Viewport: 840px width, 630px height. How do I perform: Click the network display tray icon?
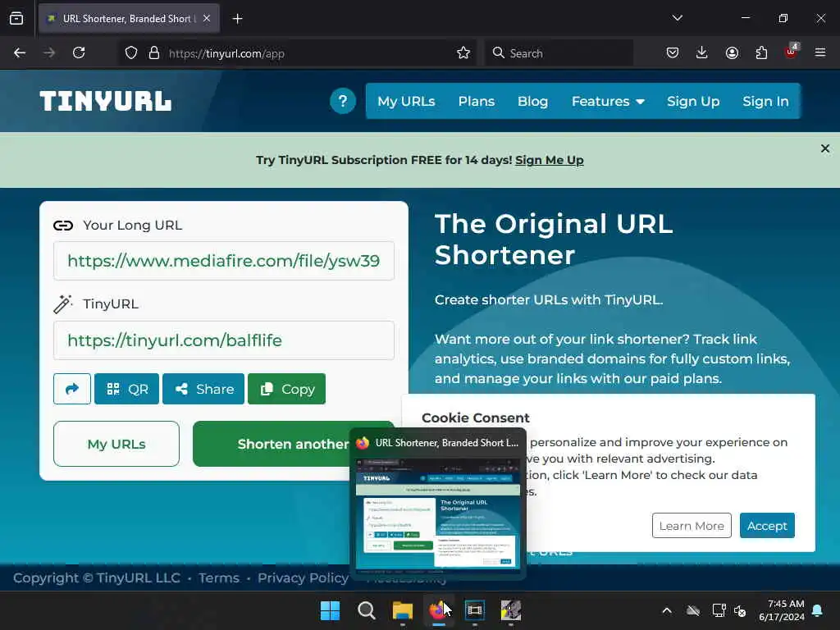click(x=719, y=610)
